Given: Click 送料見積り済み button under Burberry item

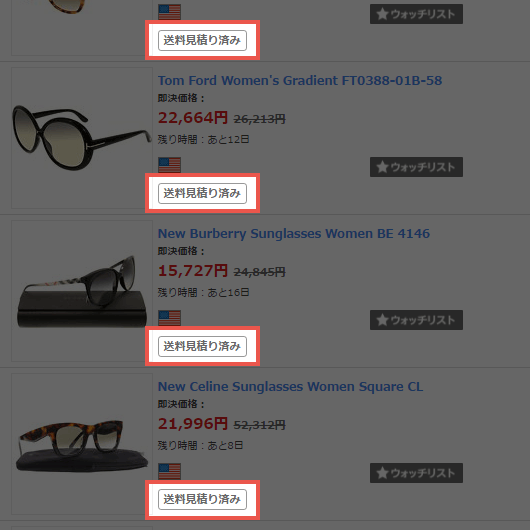Looking at the screenshot, I should (x=202, y=346).
